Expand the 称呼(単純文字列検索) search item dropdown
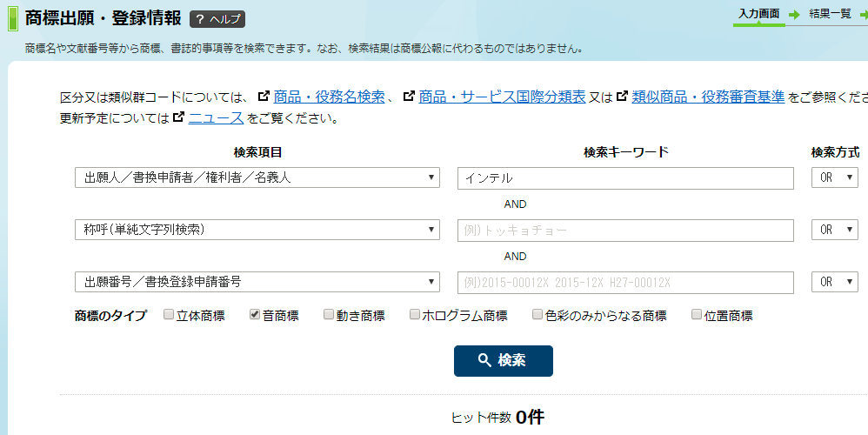Image resolution: width=868 pixels, height=435 pixels. point(257,230)
